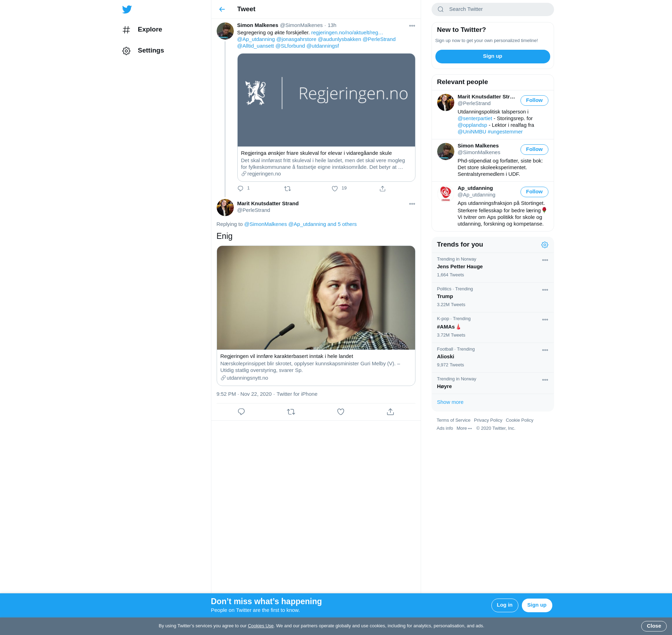
Task: Click Twitter for iPhone source label
Action: (x=297, y=394)
